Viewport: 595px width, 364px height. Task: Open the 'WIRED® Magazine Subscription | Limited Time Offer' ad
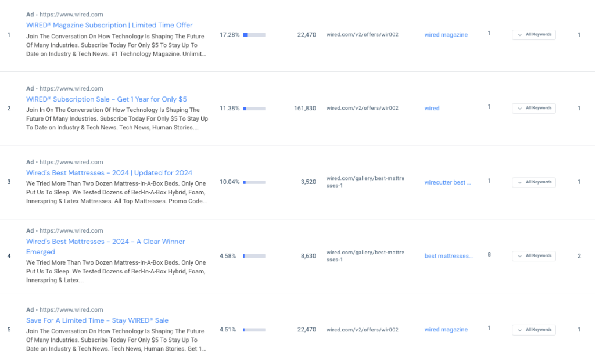click(x=109, y=26)
